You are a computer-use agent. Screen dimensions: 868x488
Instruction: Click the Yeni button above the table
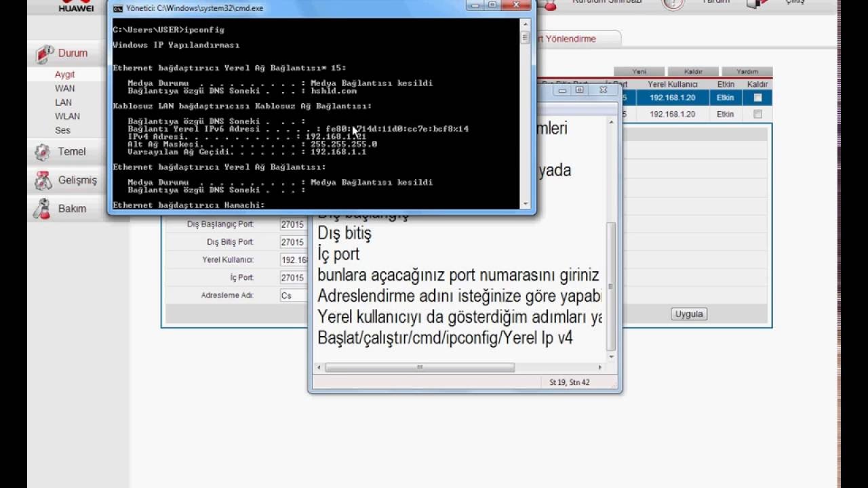(639, 71)
